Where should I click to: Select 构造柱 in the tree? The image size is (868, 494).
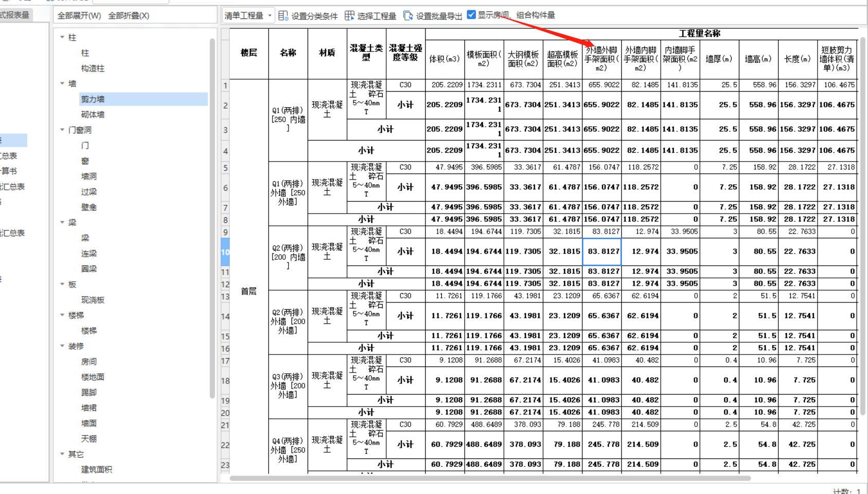(x=93, y=68)
